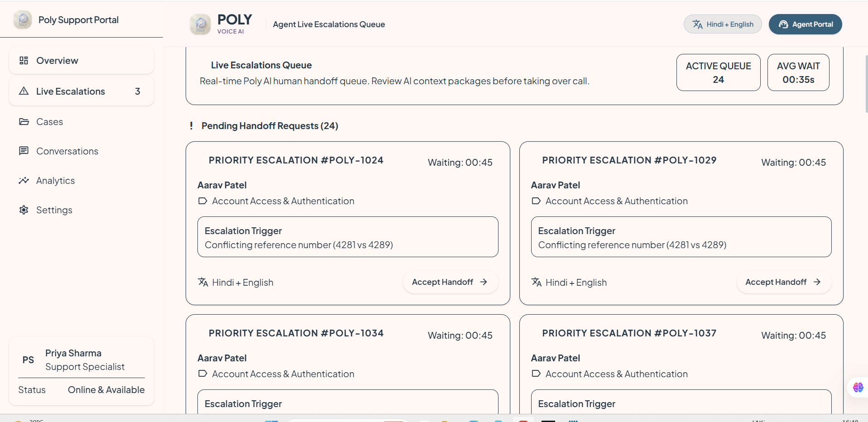
Task: Click the Priya Sharma profile name
Action: click(x=73, y=353)
